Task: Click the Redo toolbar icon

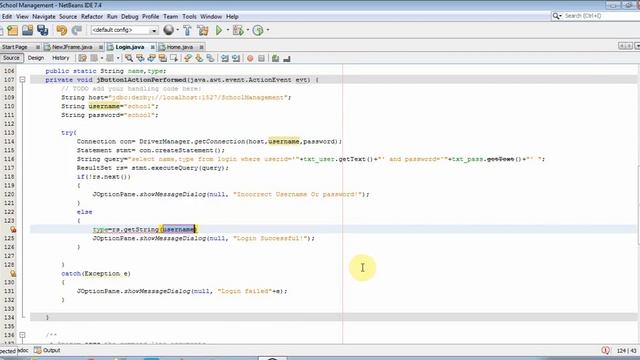Action: point(76,30)
